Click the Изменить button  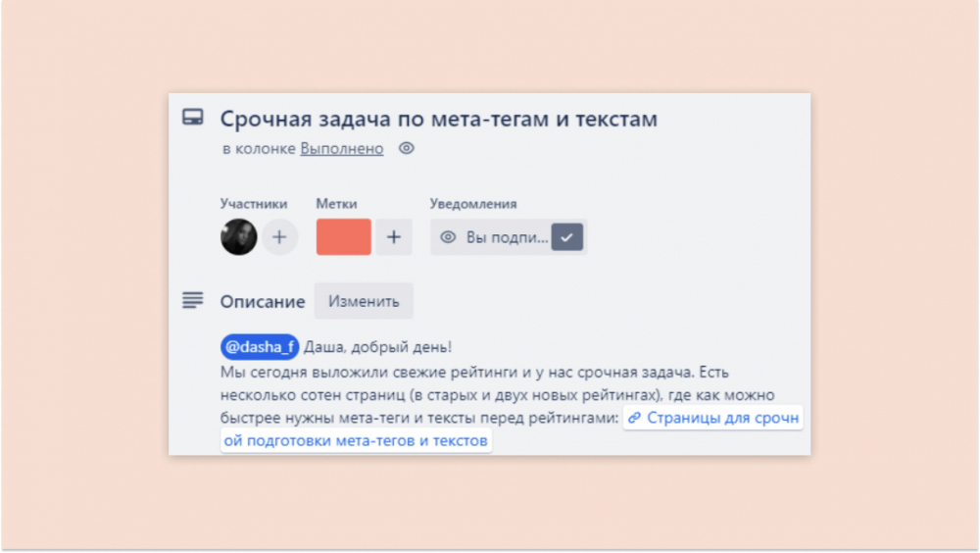pos(364,301)
